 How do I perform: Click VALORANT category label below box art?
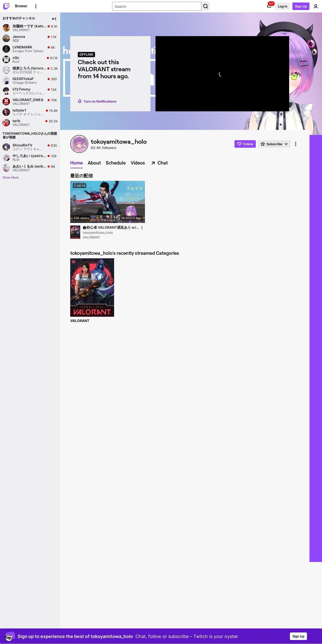pyautogui.click(x=80, y=321)
